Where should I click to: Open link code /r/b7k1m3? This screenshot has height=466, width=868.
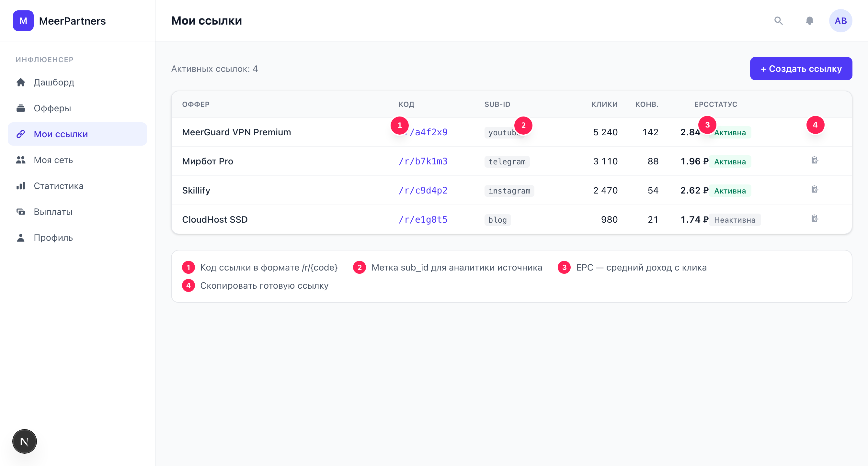(x=423, y=161)
